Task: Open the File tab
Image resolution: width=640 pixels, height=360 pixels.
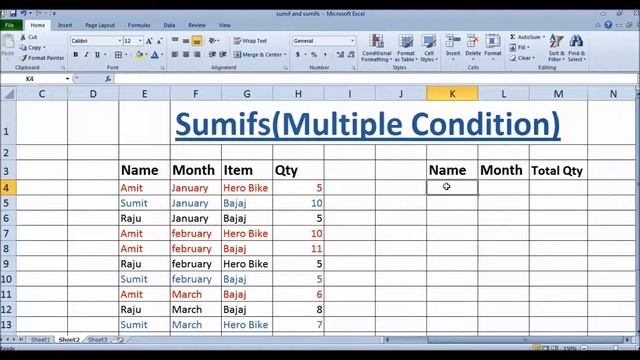Action: tap(10, 25)
